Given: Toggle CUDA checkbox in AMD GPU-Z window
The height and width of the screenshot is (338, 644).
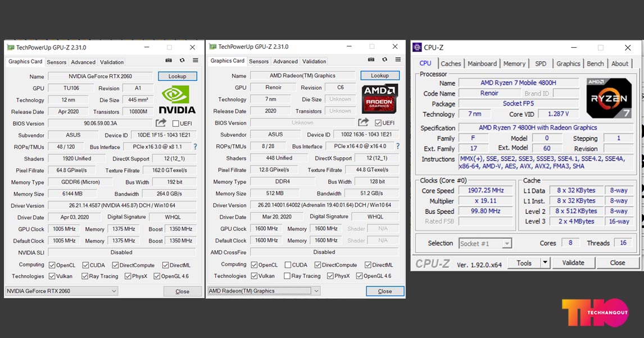Looking at the screenshot, I should pos(288,265).
